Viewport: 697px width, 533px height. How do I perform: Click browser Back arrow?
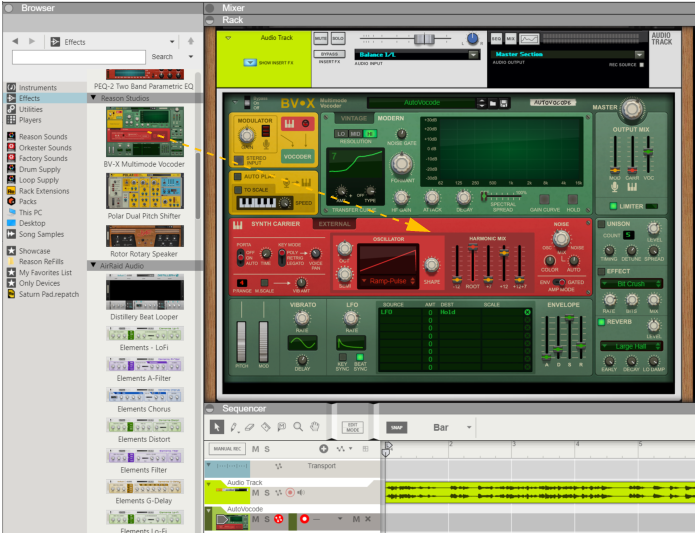click(15, 41)
